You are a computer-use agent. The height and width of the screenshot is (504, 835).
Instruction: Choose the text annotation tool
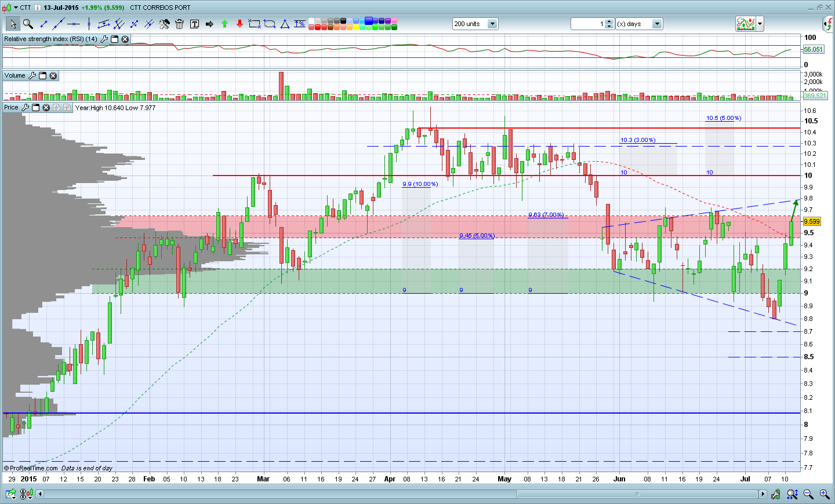click(x=194, y=24)
